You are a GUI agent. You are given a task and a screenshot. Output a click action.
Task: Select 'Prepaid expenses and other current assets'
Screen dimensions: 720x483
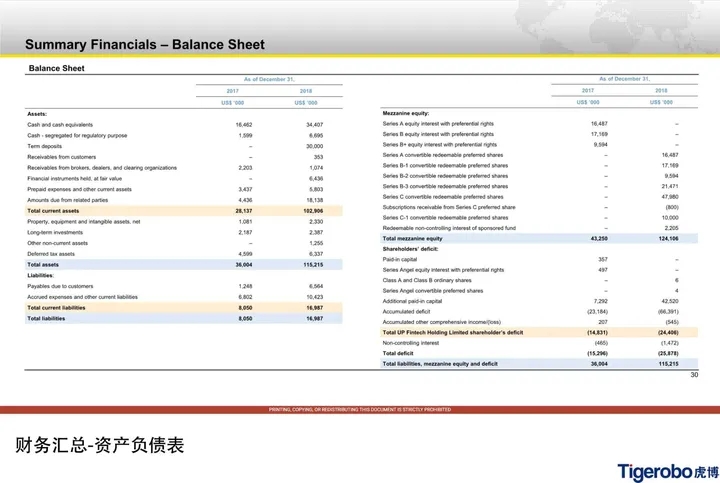point(79,190)
